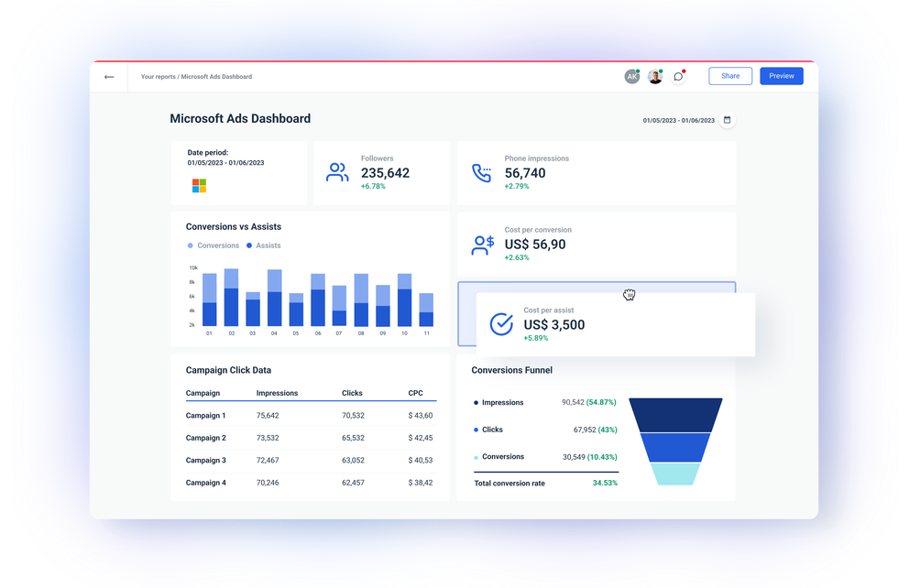Expand the Cost per assist hovered card
Viewport: 909px width, 588px height.
[x=614, y=322]
